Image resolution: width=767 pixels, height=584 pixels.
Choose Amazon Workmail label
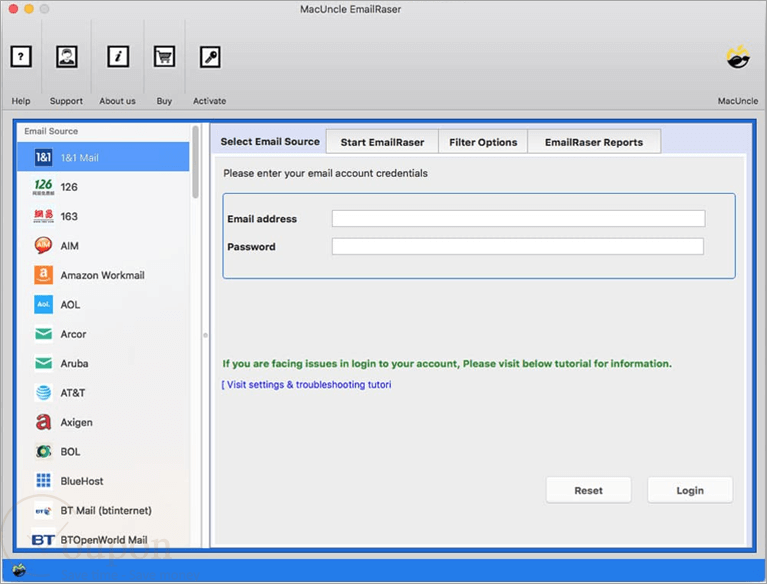click(x=103, y=275)
